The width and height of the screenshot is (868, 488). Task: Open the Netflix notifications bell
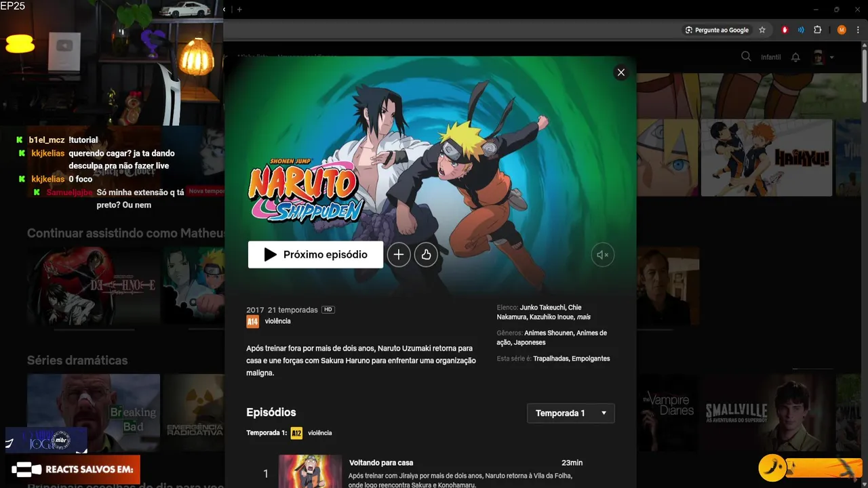pyautogui.click(x=795, y=57)
